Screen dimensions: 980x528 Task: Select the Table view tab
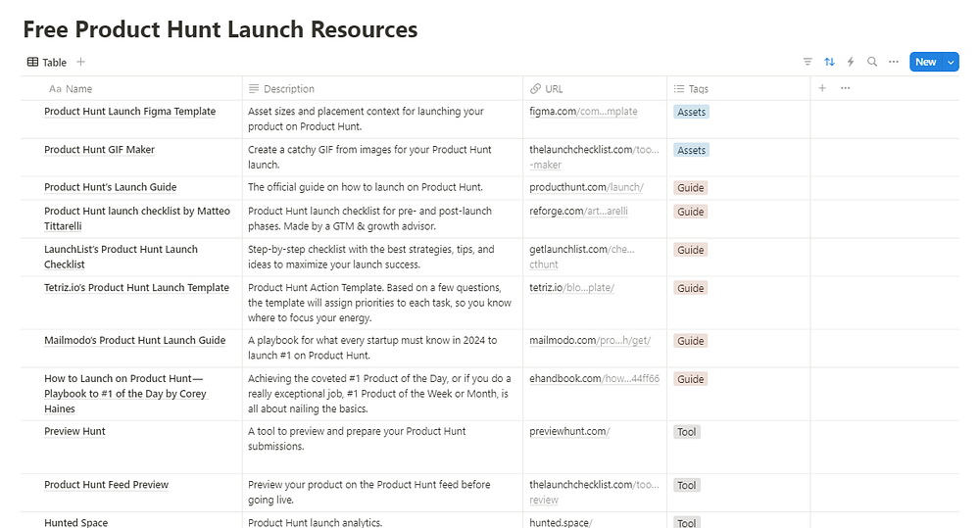click(47, 62)
